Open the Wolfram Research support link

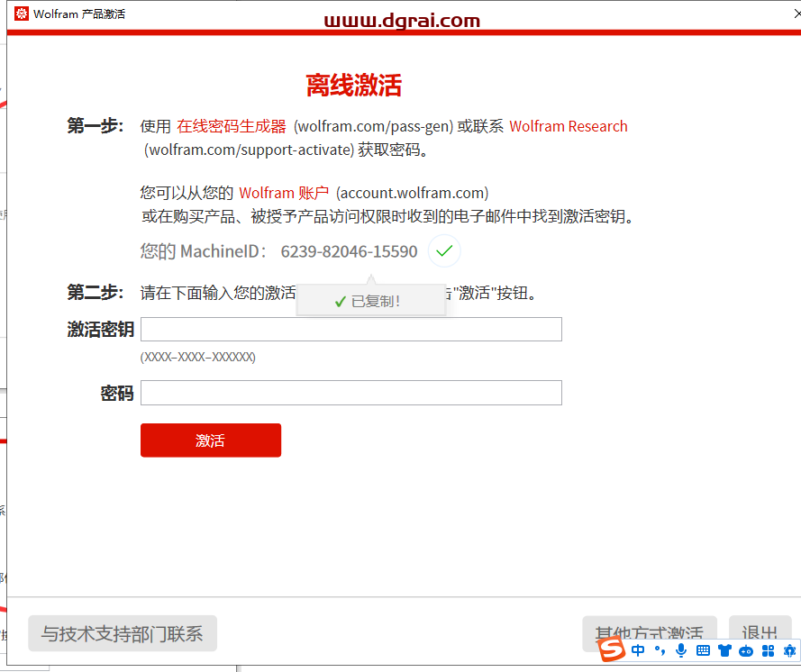[x=568, y=126]
